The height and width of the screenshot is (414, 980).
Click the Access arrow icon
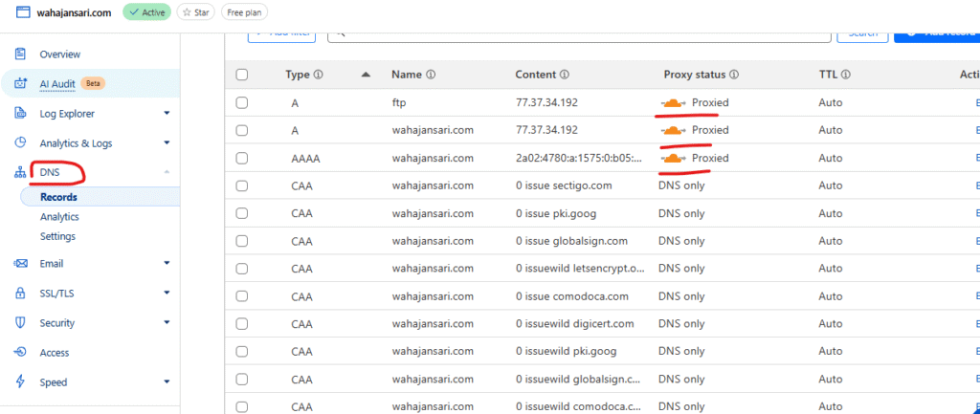click(x=20, y=352)
